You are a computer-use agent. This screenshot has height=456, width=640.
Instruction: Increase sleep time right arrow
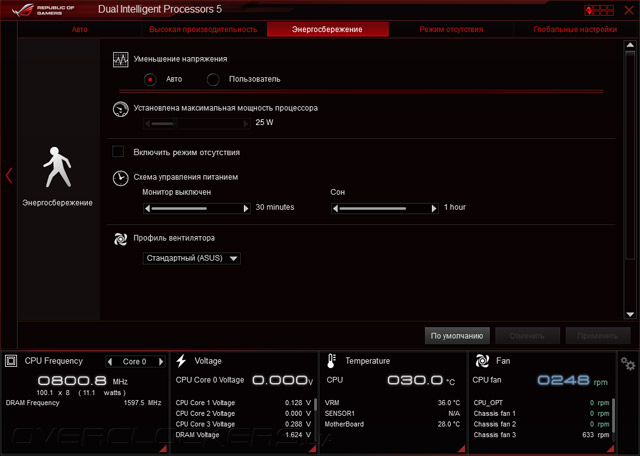coord(433,209)
